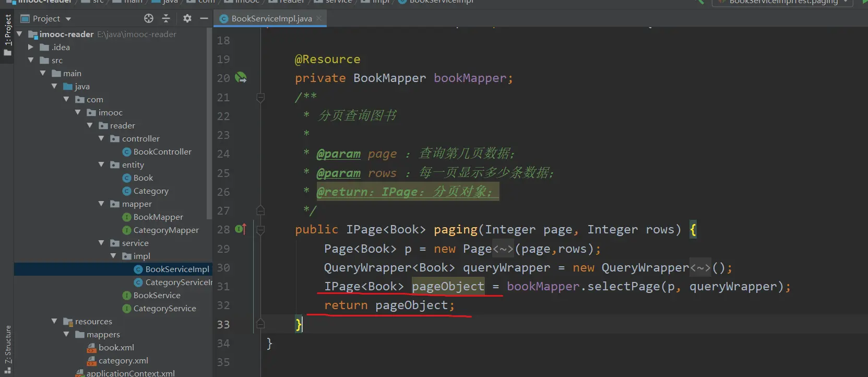This screenshot has width=868, height=377.
Task: Hide the Project tool window
Action: point(204,18)
